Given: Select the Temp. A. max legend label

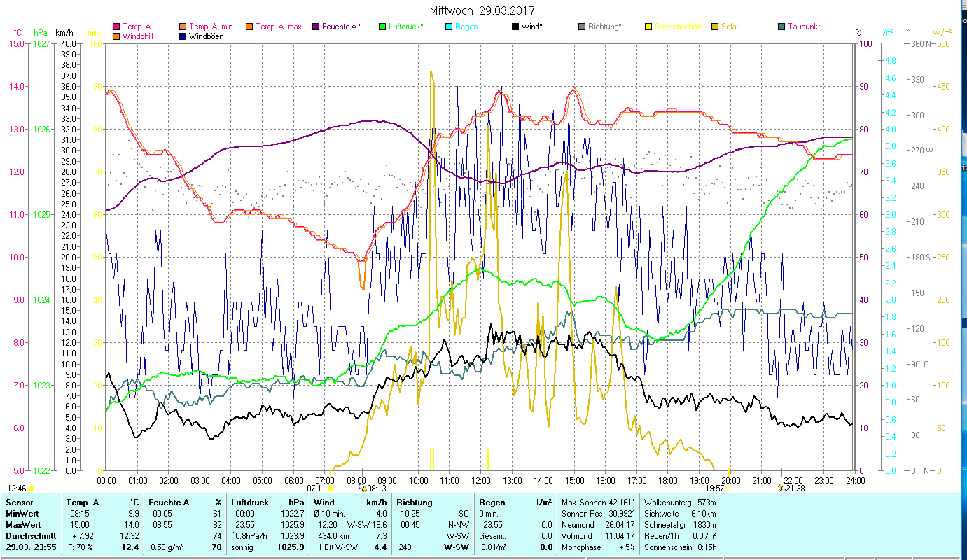Looking at the screenshot, I should click(x=278, y=27).
